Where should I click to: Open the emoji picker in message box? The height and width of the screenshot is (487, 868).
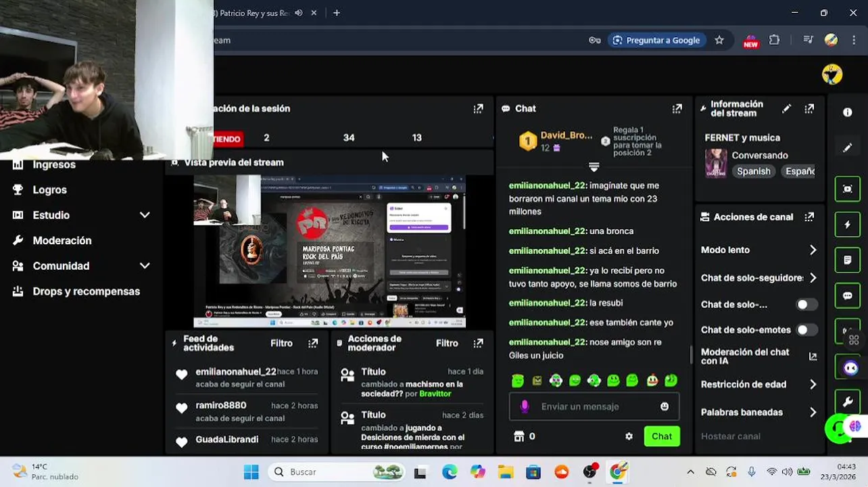point(665,407)
